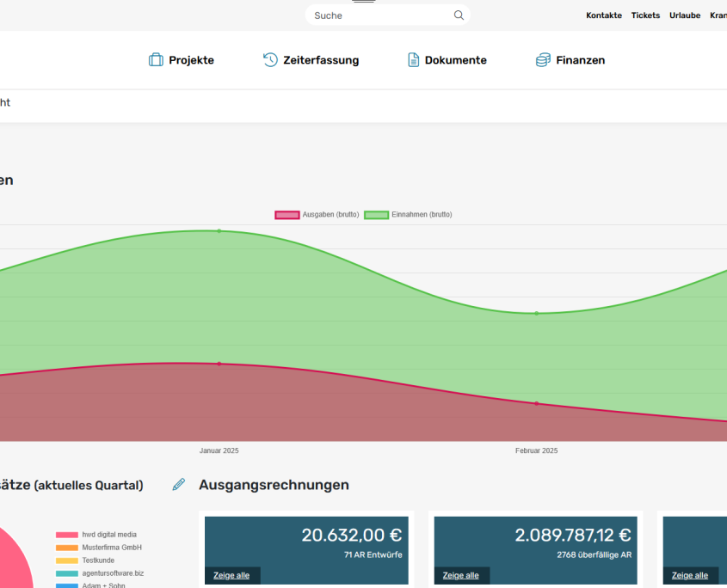Viewport: 727px width, 588px height.
Task: Click the Einnahmen data point at Februar 2025
Action: pos(537,313)
